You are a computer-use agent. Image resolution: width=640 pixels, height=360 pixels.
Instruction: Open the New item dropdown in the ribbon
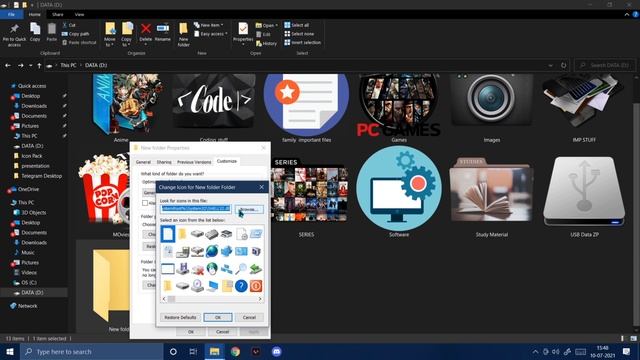point(209,25)
